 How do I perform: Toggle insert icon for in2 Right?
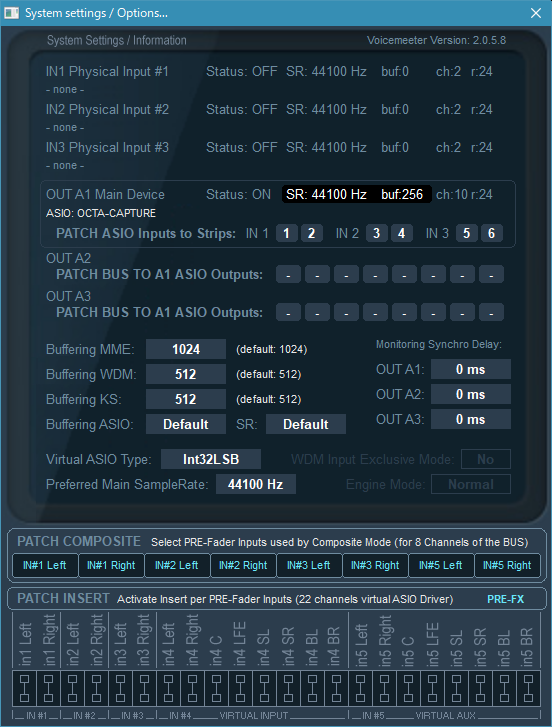96,688
